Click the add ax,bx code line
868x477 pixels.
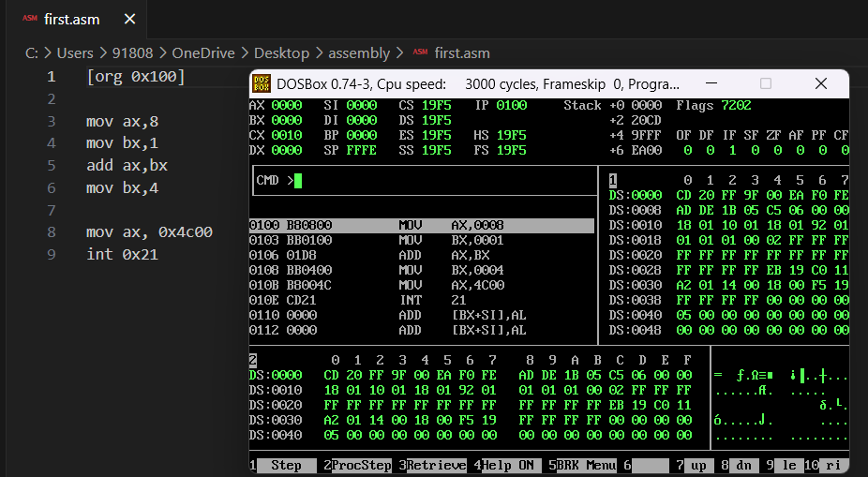click(x=127, y=166)
